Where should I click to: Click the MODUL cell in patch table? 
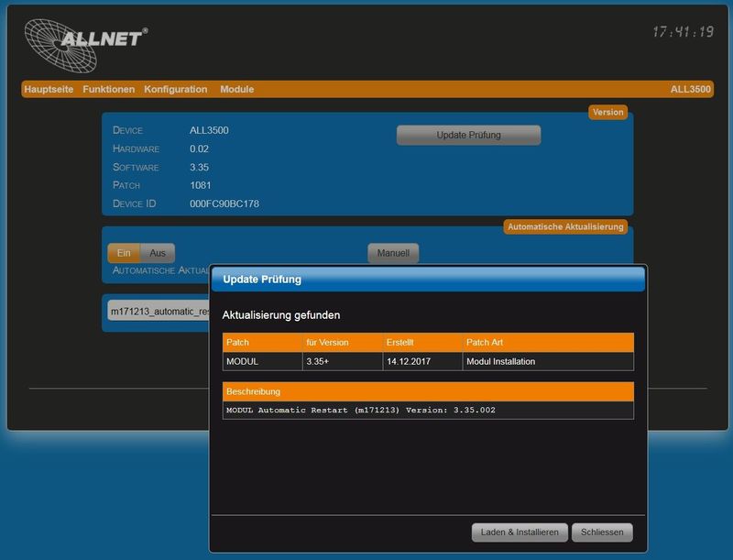(263, 361)
